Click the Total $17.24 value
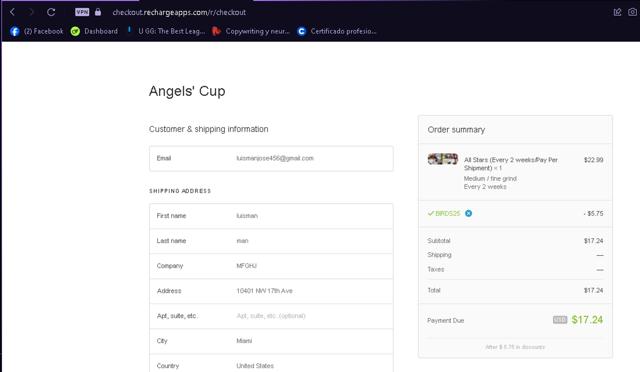This screenshot has height=372, width=640. point(593,290)
